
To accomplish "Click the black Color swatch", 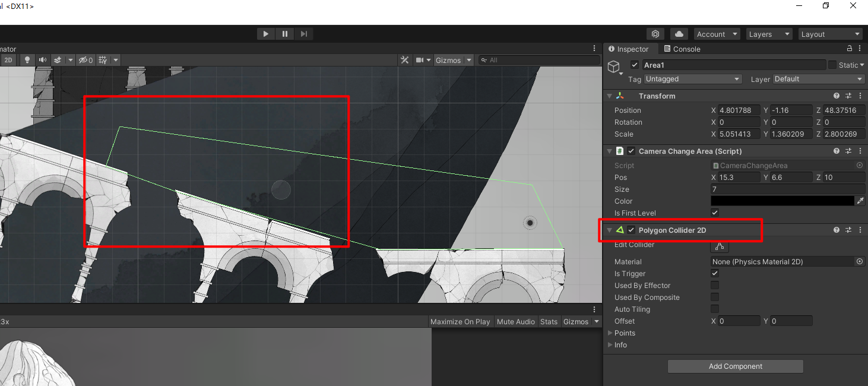I will (x=783, y=201).
